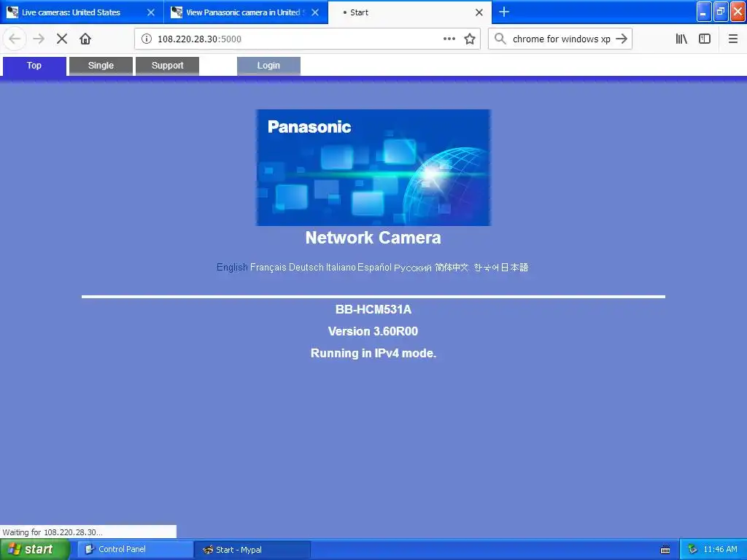
Task: Submit search with the arrow button
Action: tap(622, 39)
